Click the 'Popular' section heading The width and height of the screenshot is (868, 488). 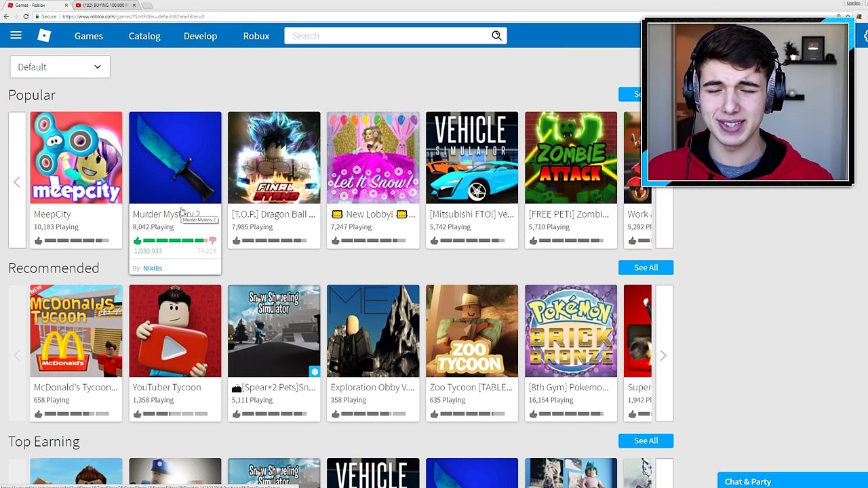click(32, 96)
